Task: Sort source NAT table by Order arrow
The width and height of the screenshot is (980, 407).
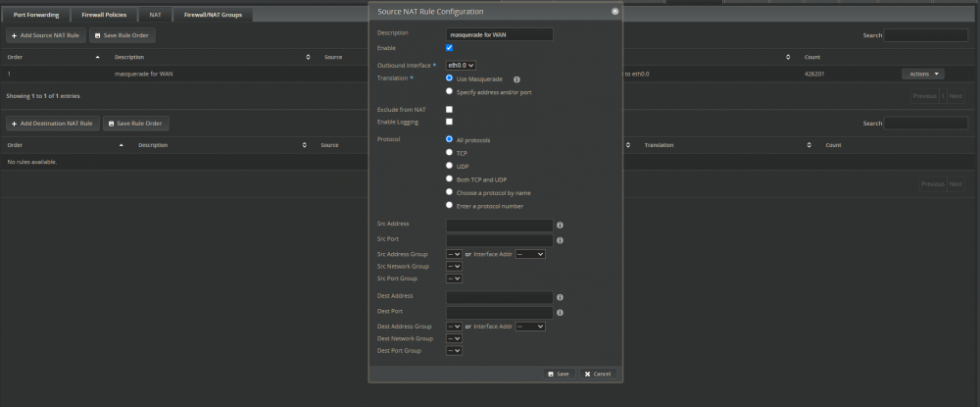Action: pos(97,57)
